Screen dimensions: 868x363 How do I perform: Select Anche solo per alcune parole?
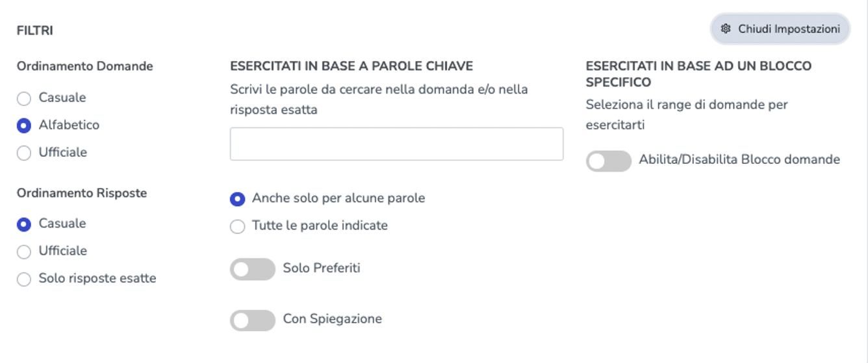[x=238, y=198]
